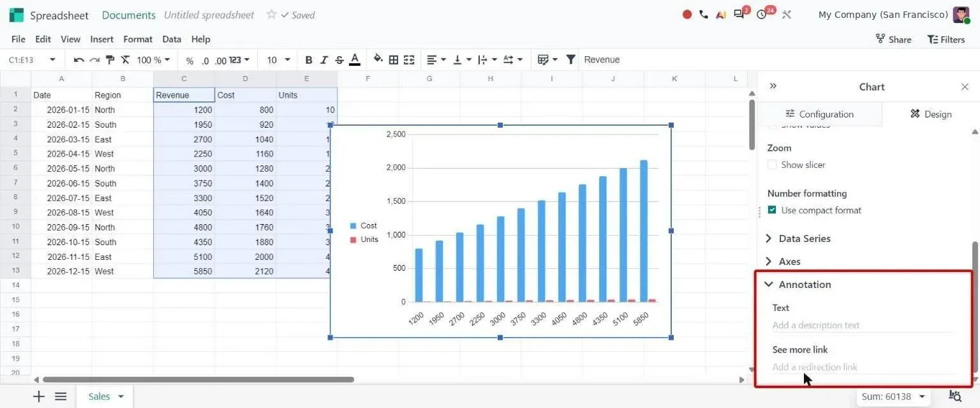Open the all sheets list icon
The height and width of the screenshot is (408, 980).
61,397
